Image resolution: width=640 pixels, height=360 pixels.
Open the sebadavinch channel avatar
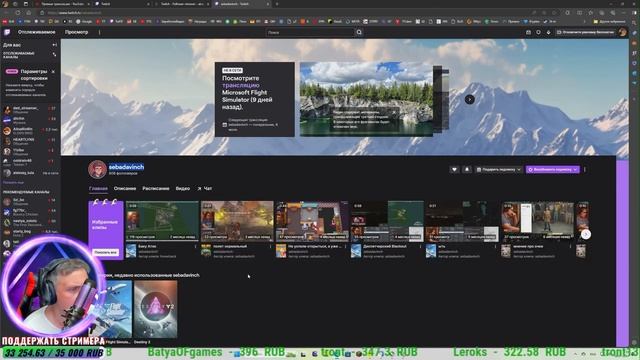[97, 169]
